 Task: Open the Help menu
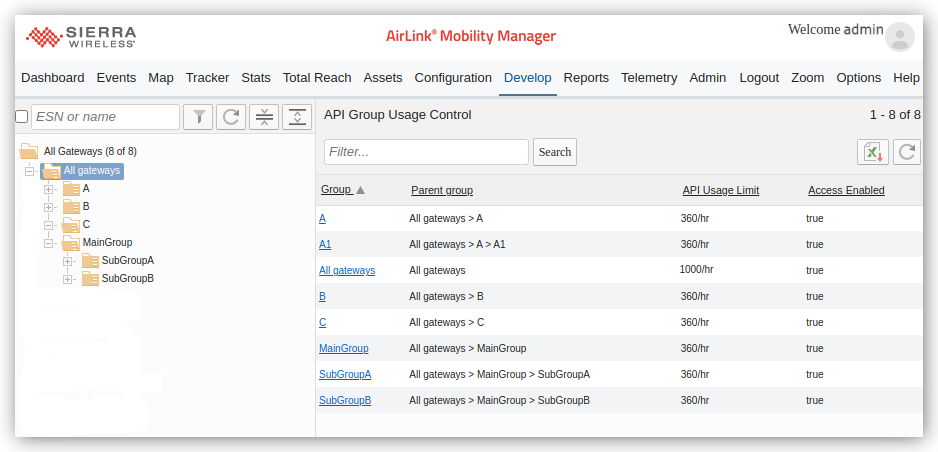906,78
